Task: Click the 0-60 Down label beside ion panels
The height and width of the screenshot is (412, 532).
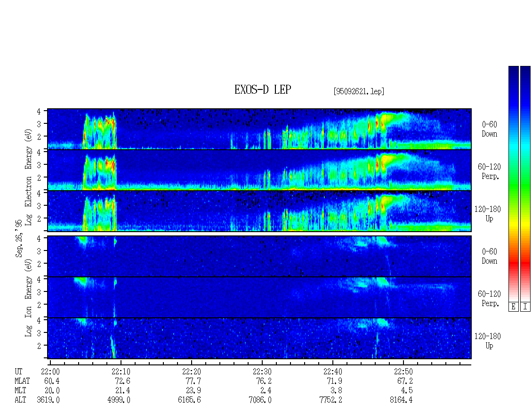Action: tap(489, 256)
